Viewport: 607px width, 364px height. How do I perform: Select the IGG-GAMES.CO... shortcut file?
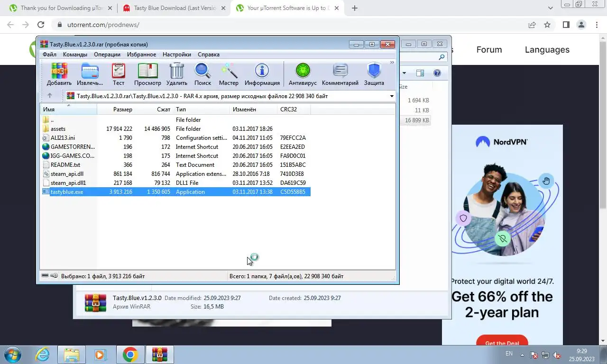[175, 156]
